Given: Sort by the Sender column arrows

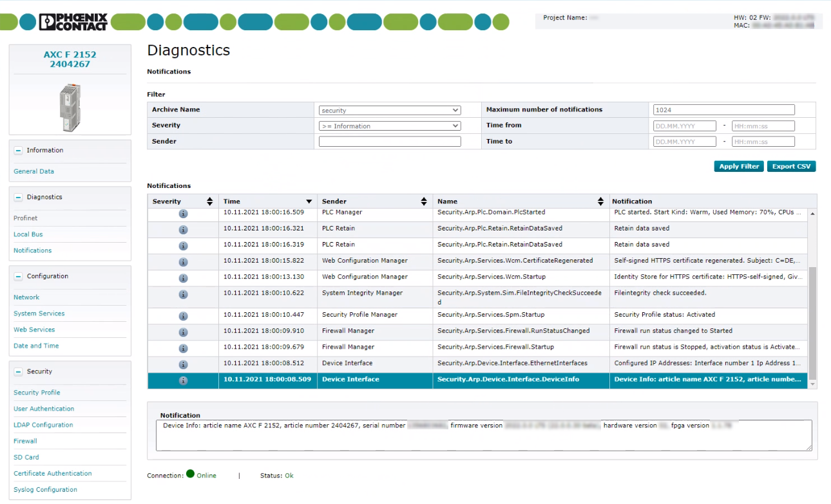Looking at the screenshot, I should pyautogui.click(x=423, y=201).
